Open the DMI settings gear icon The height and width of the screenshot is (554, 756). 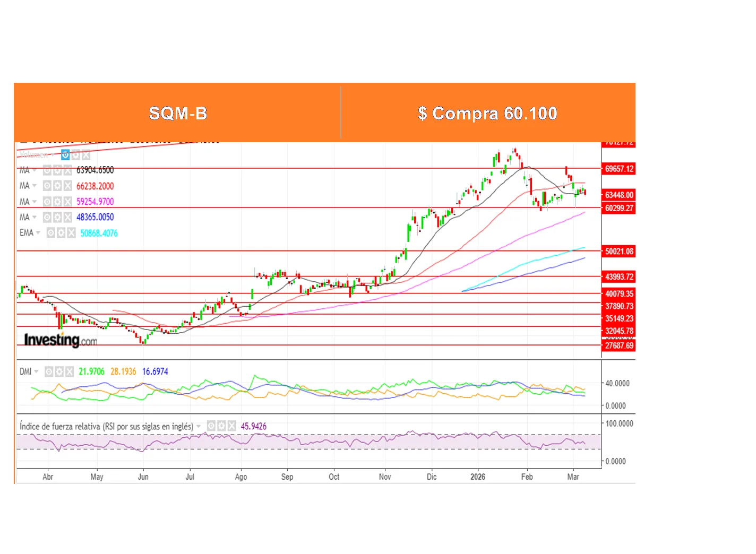59,372
